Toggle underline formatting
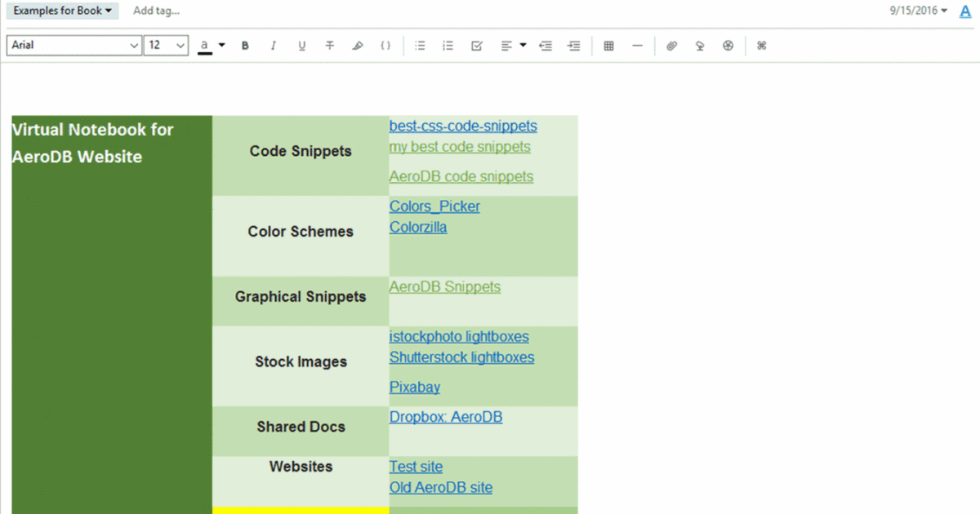Viewport: 980px width, 514px height. point(301,45)
